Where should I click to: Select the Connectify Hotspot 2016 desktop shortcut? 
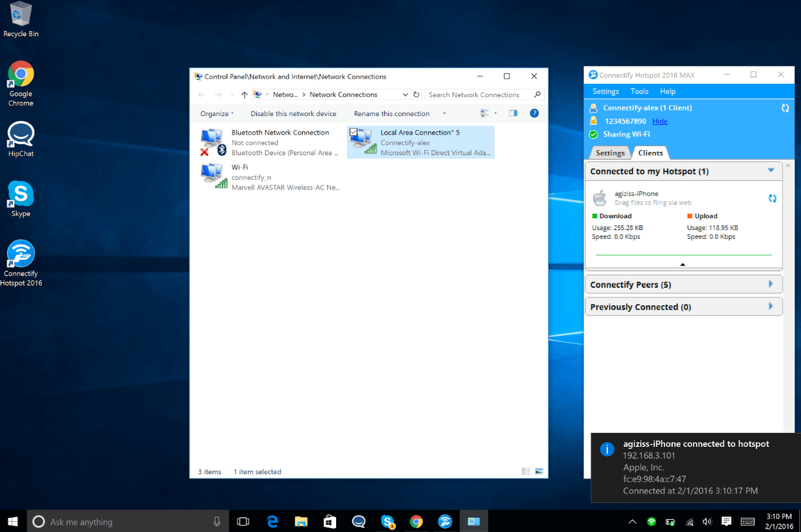(x=21, y=263)
